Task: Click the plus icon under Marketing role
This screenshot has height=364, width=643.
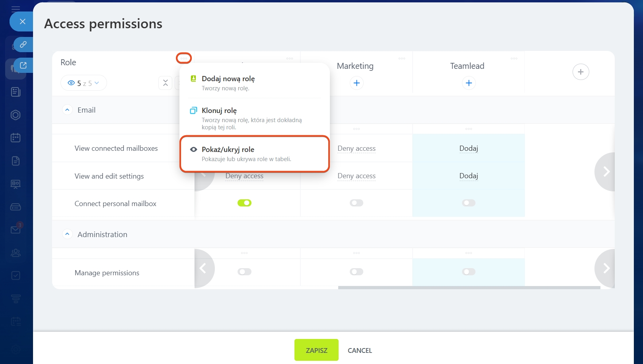Action: (357, 83)
